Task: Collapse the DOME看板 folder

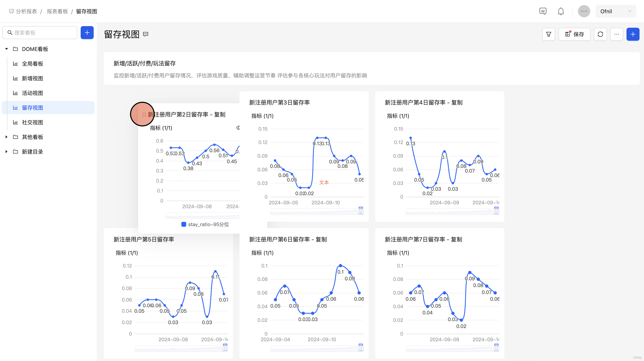Action: (7, 49)
